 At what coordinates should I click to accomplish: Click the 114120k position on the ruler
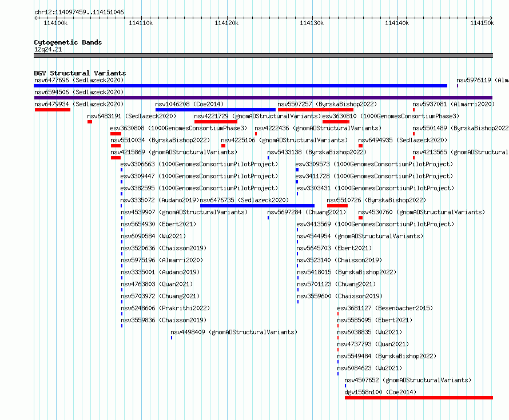(226, 23)
